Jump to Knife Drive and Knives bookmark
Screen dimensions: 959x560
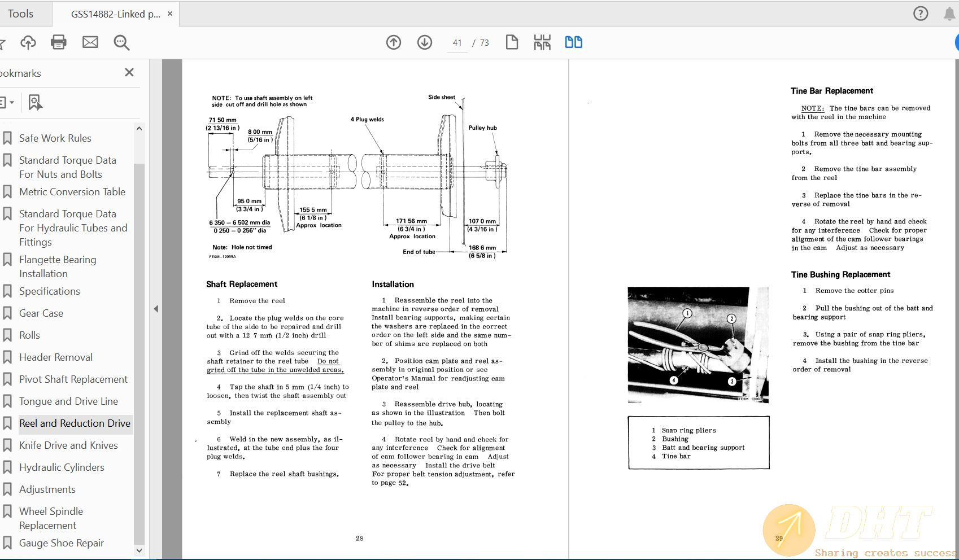[x=68, y=445]
